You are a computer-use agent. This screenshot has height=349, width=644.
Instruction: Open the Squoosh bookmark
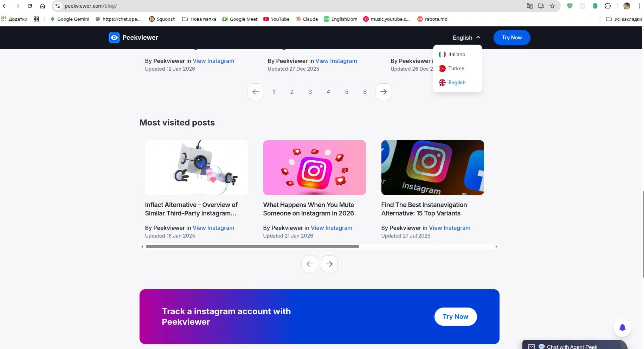162,19
